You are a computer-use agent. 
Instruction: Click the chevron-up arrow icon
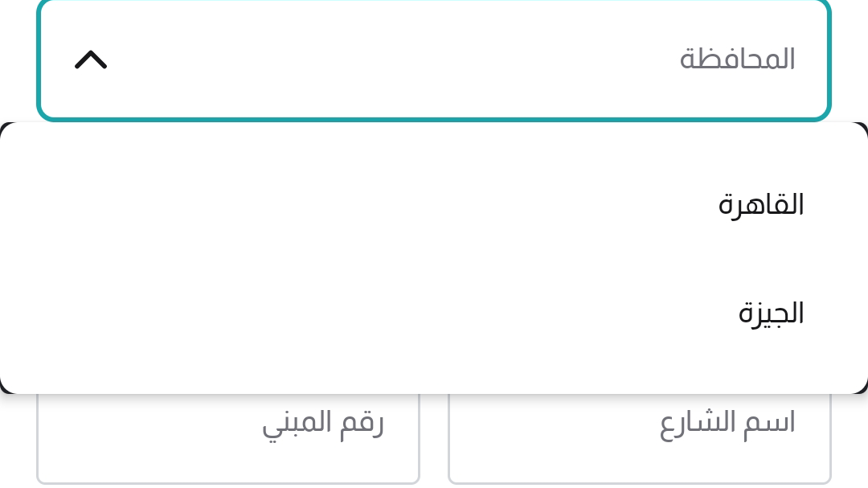tap(91, 59)
